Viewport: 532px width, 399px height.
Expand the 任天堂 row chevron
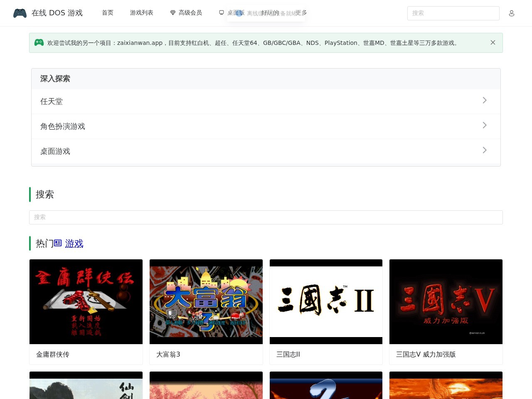(x=485, y=100)
